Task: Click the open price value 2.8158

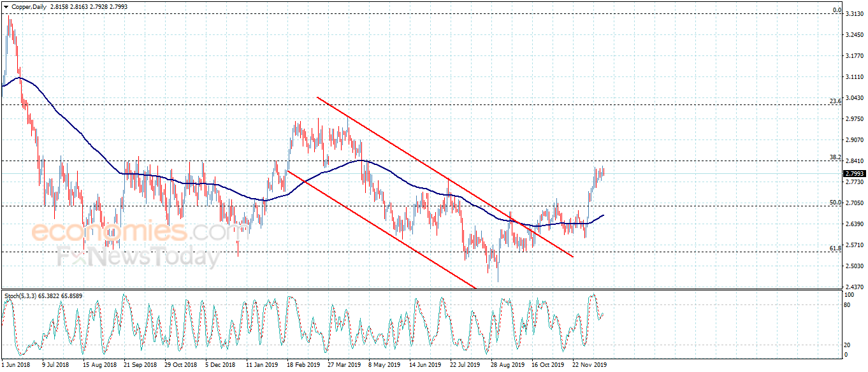Action: (58, 6)
